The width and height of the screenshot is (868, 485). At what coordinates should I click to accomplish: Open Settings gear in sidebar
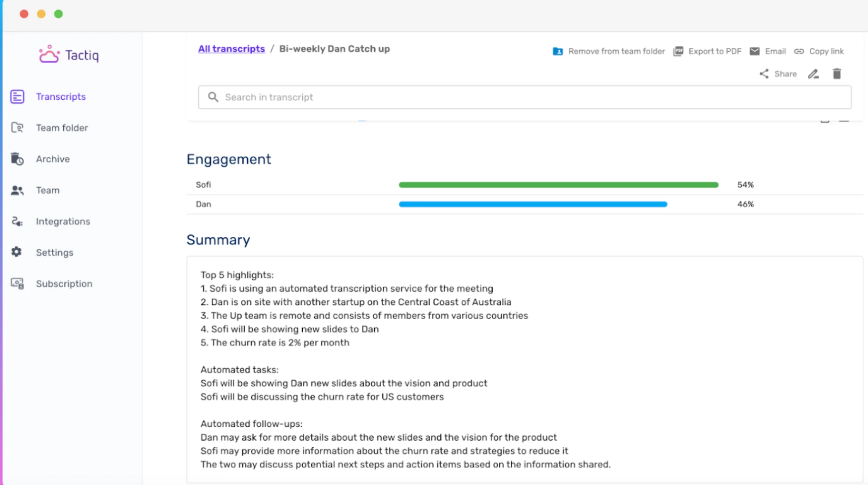[16, 252]
